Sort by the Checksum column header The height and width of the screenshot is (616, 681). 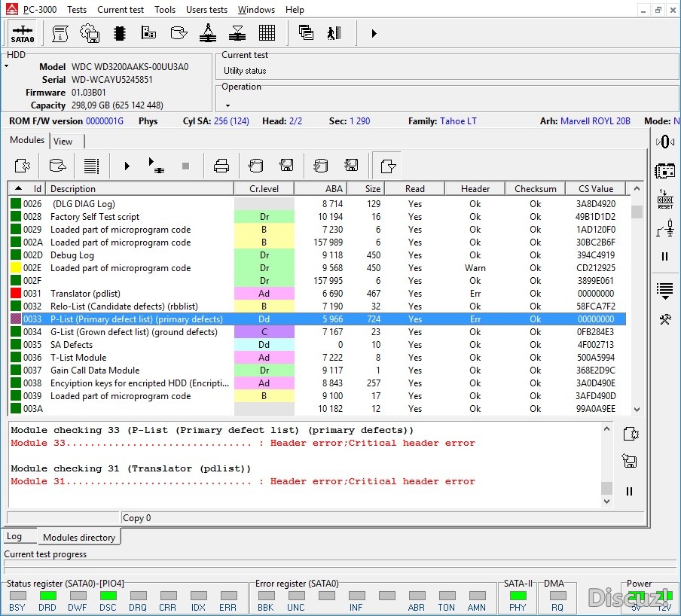pyautogui.click(x=535, y=189)
